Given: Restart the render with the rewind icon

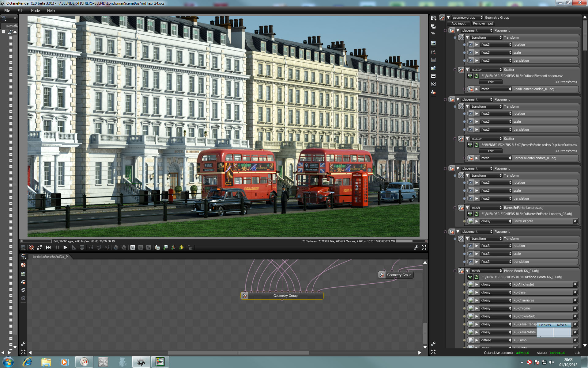Looking at the screenshot, I should 48,247.
